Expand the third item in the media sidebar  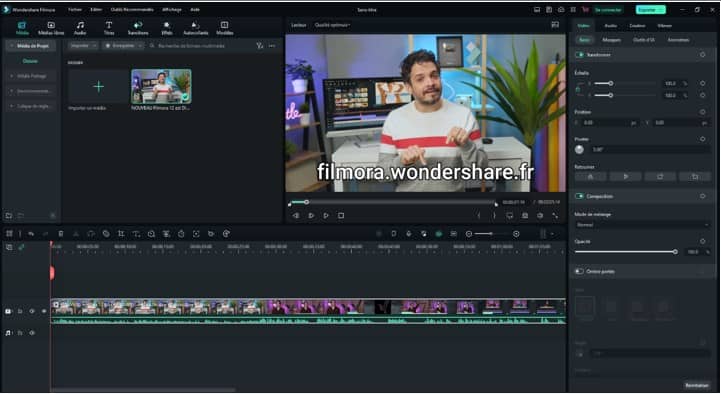click(x=11, y=91)
